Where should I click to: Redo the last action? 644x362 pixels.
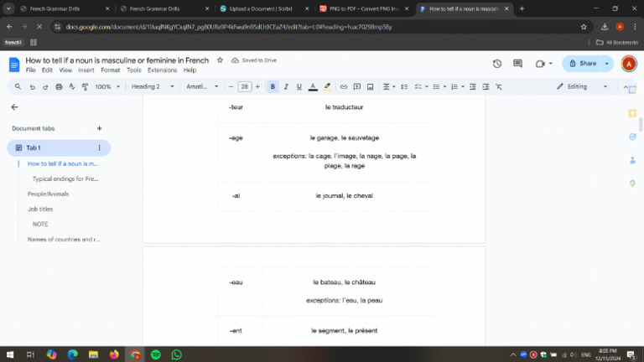point(45,86)
